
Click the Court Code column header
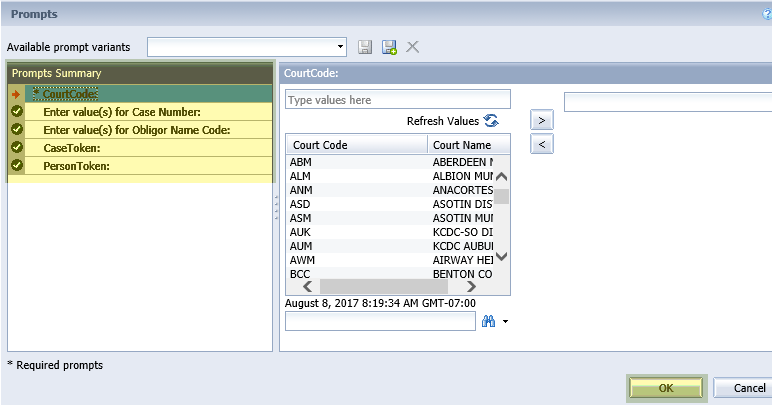(357, 145)
